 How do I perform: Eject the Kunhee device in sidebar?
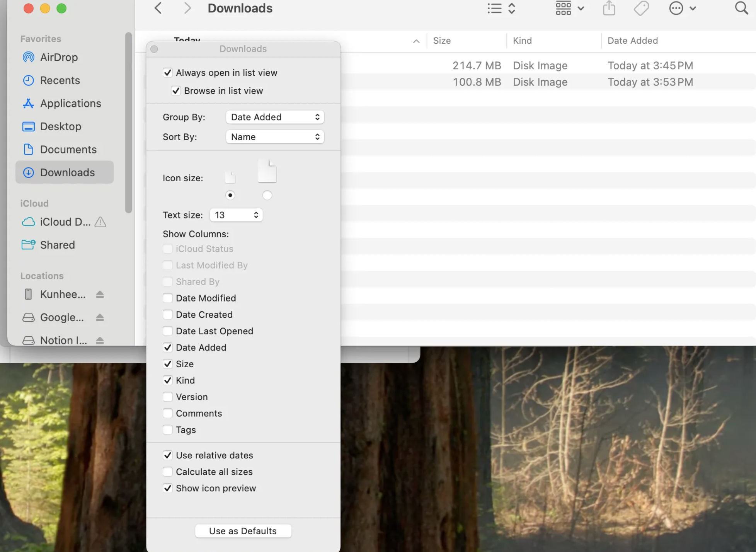[x=100, y=295]
